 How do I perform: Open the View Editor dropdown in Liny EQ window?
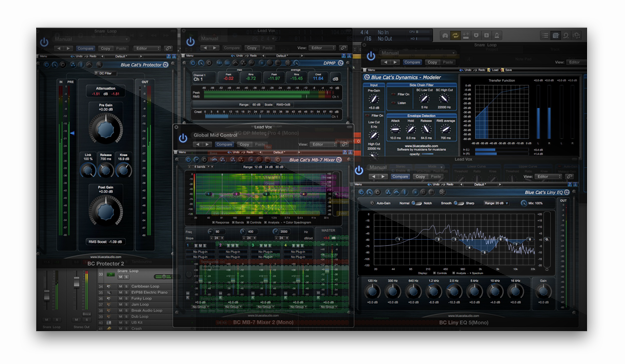(548, 177)
